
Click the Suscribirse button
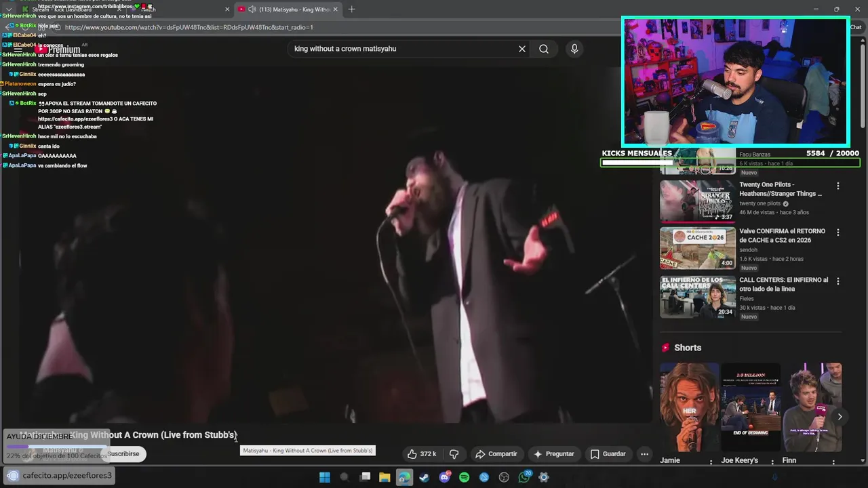click(x=123, y=454)
